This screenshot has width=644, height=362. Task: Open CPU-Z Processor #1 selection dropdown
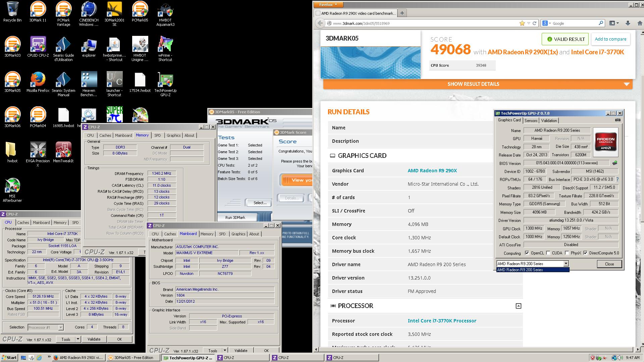coord(61,327)
